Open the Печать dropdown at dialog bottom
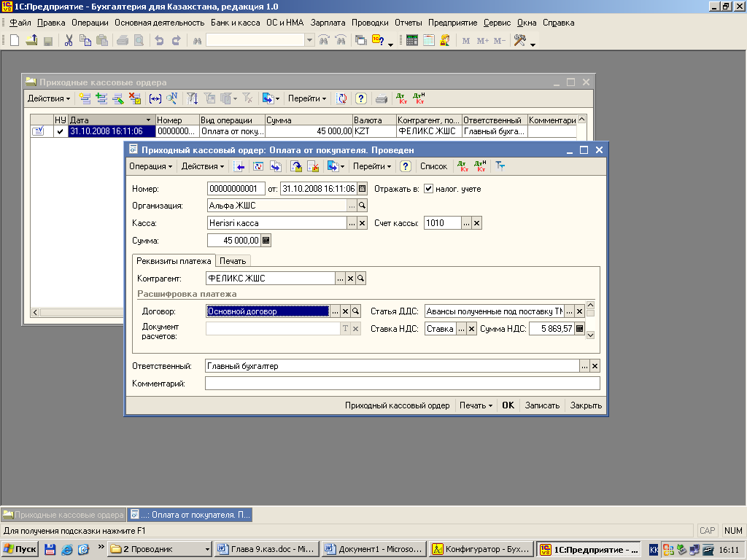747x560 pixels. (x=476, y=405)
